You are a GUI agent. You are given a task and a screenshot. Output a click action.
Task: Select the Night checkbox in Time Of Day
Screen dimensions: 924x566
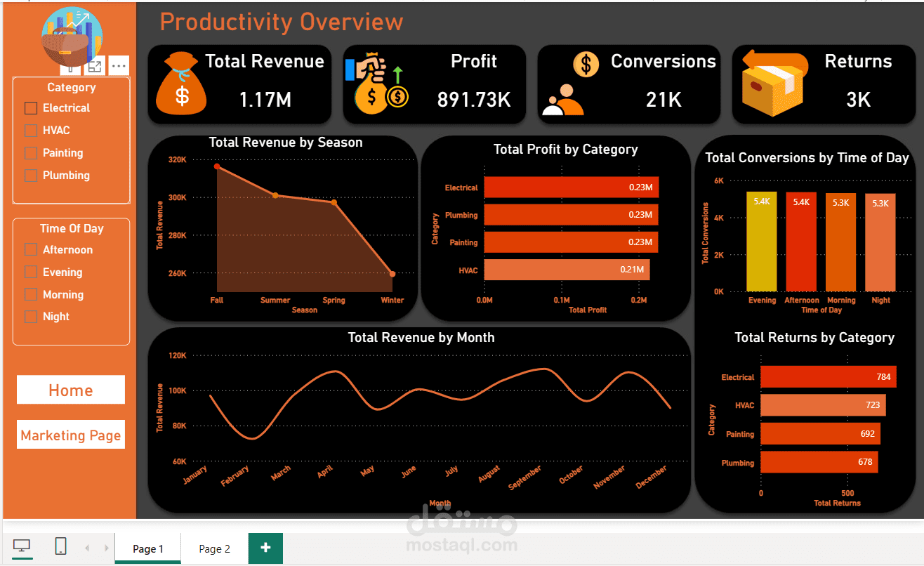pos(30,316)
